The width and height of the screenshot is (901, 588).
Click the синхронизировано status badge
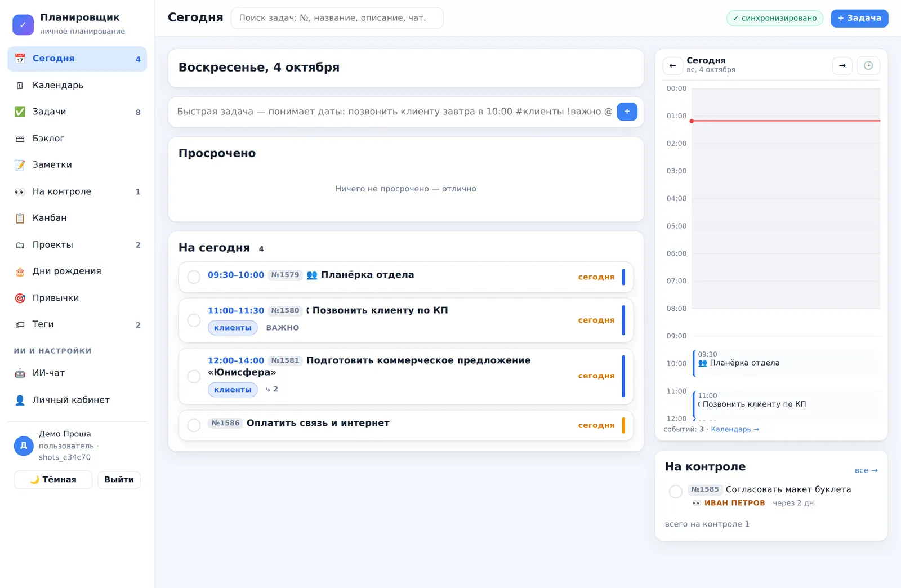coord(775,18)
